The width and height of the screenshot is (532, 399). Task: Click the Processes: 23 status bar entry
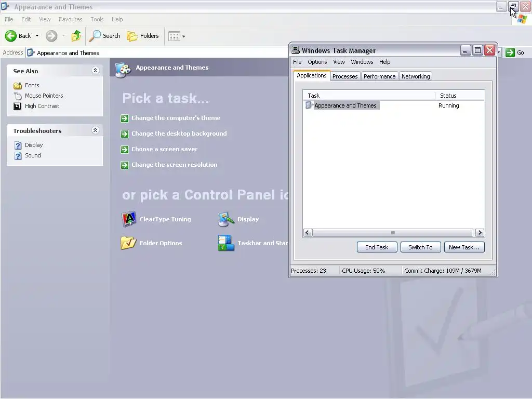pos(309,271)
